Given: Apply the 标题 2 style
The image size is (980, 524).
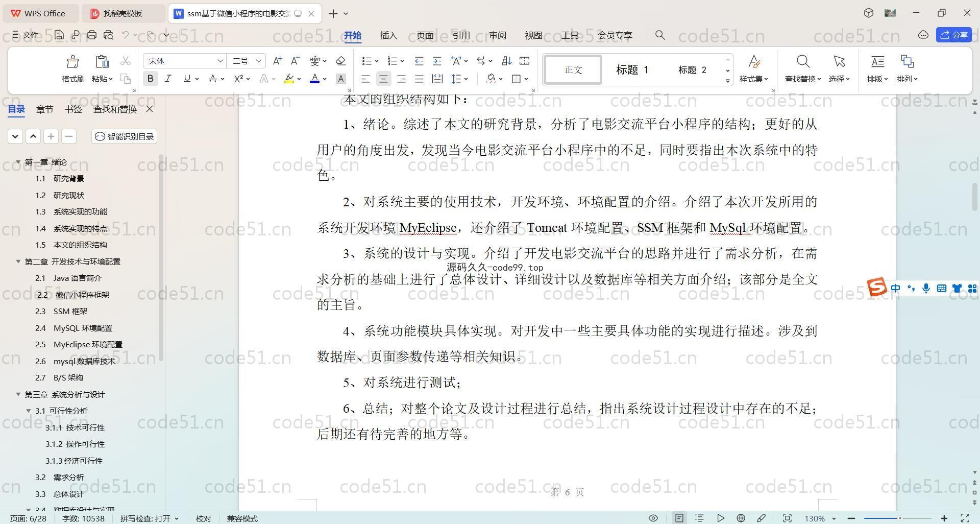Looking at the screenshot, I should coord(692,69).
